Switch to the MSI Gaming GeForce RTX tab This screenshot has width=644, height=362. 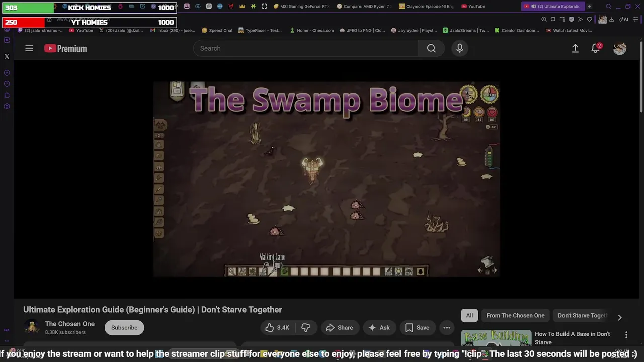[302, 7]
